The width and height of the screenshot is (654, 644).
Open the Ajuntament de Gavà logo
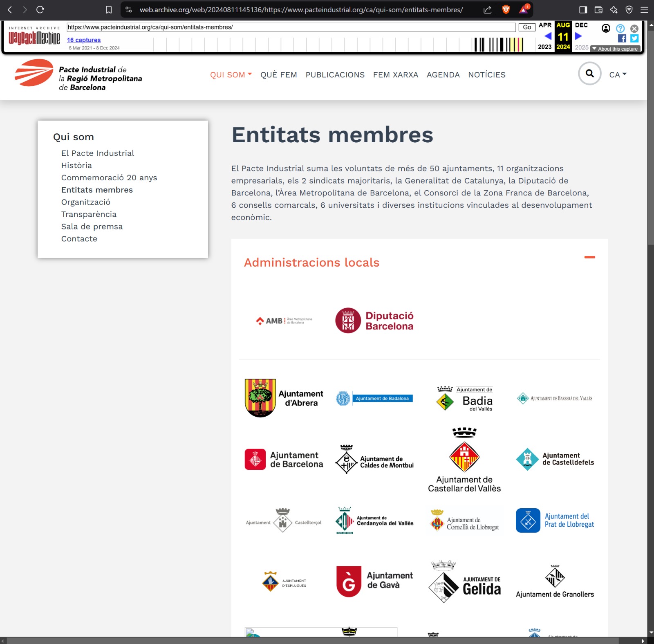tap(374, 581)
